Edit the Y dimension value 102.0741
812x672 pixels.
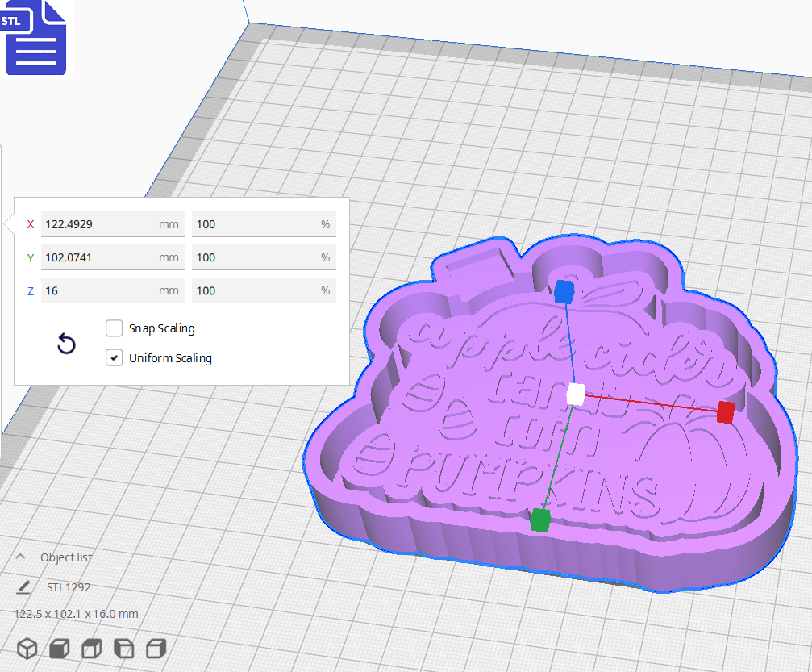coord(113,257)
